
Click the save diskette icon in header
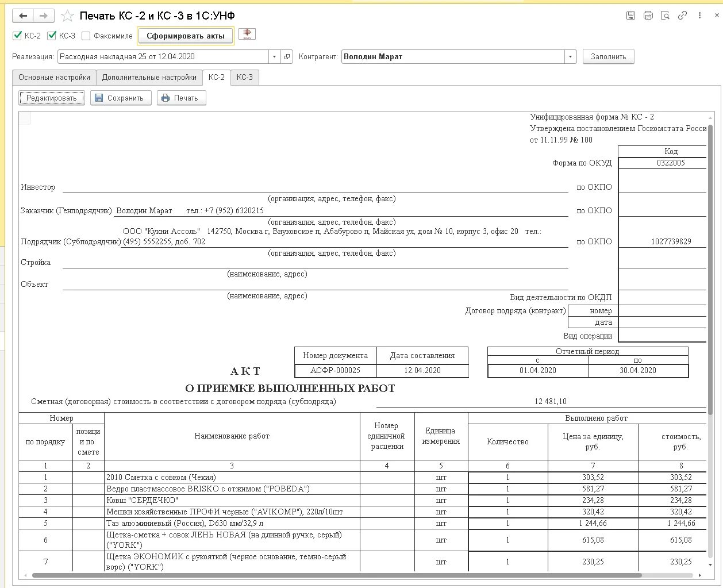pyautogui.click(x=630, y=16)
